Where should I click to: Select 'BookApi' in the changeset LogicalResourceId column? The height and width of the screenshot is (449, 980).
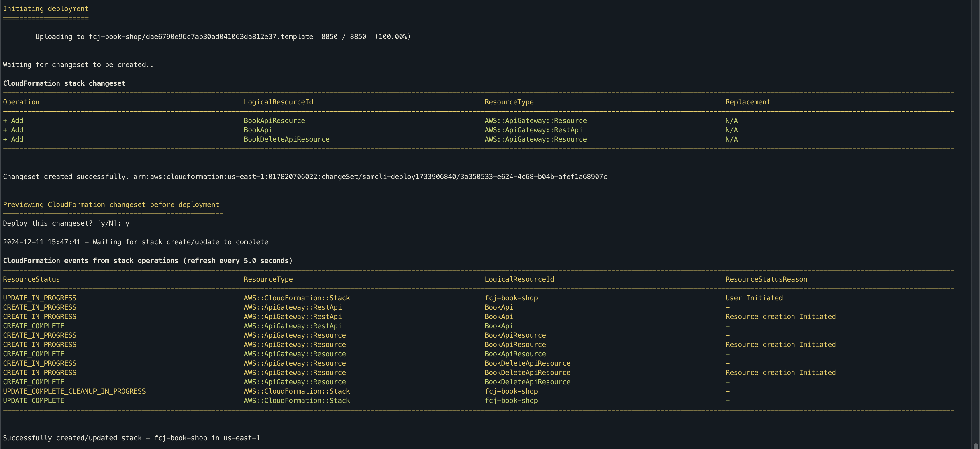(x=258, y=130)
